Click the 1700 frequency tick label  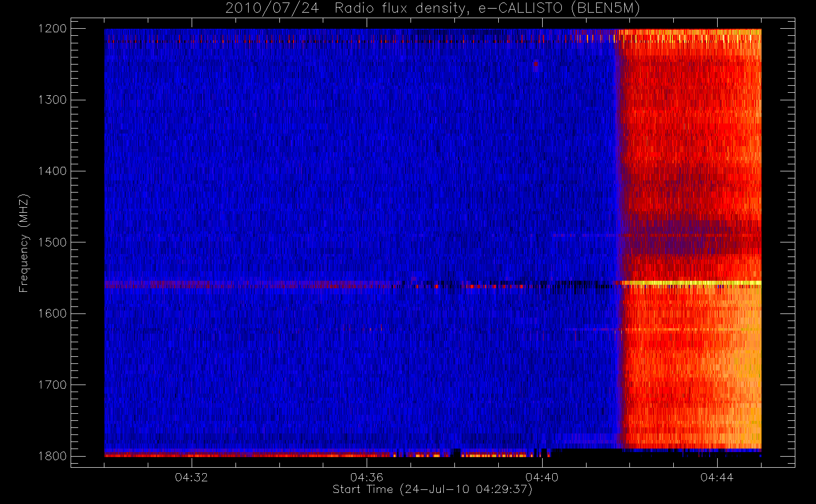[52, 385]
